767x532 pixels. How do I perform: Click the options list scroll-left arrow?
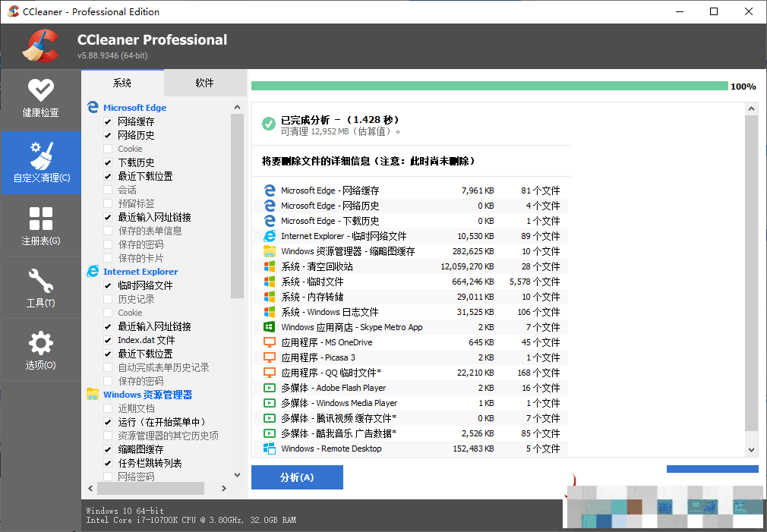point(90,488)
